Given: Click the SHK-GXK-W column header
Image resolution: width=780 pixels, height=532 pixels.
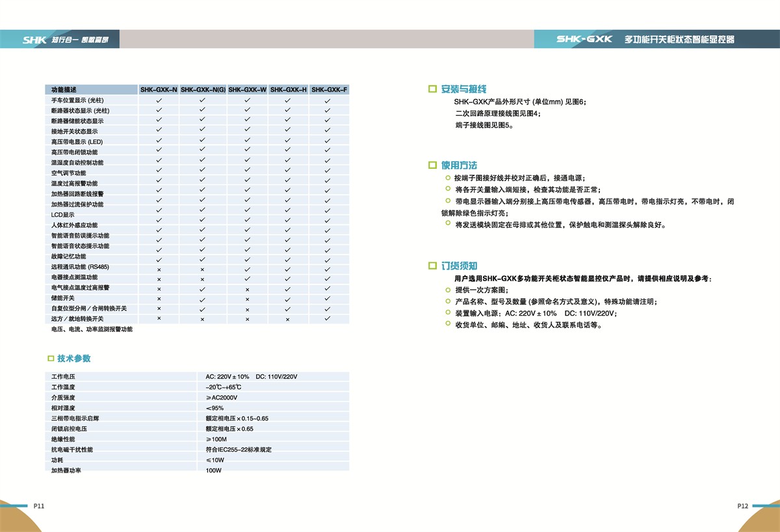Looking at the screenshot, I should pyautogui.click(x=247, y=89).
